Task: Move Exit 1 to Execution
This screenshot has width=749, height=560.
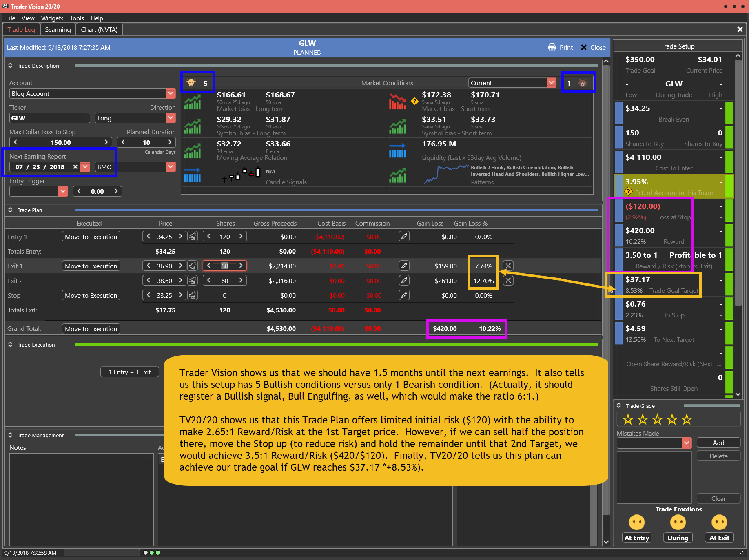Action: pyautogui.click(x=91, y=266)
